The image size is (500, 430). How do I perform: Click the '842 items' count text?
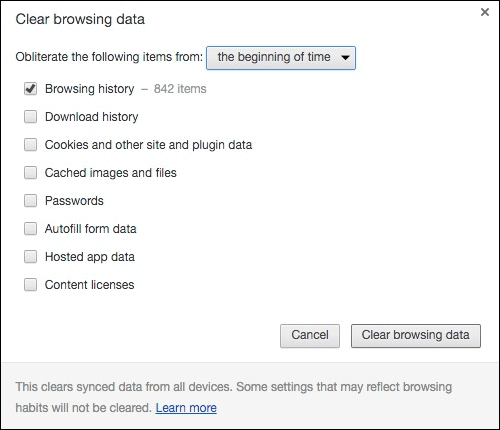(x=180, y=89)
